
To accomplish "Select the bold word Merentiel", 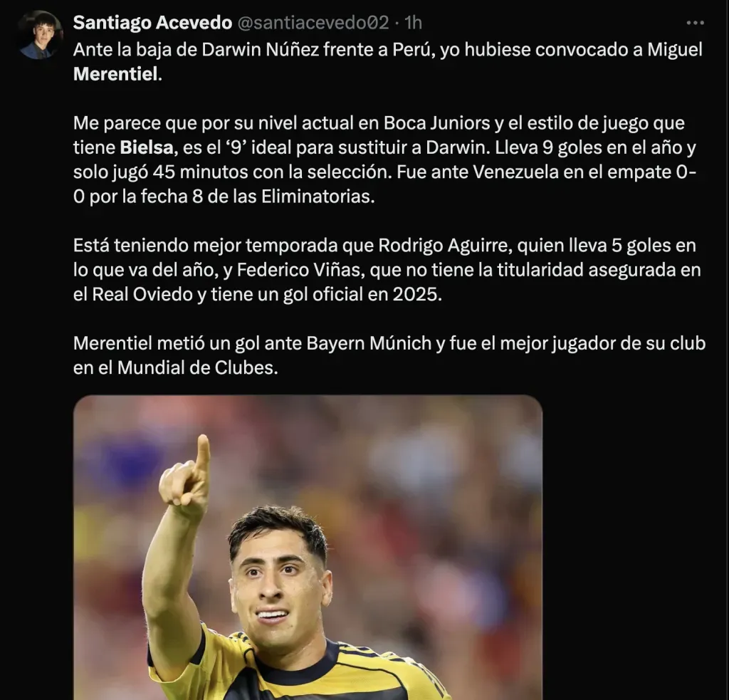I will pyautogui.click(x=116, y=75).
